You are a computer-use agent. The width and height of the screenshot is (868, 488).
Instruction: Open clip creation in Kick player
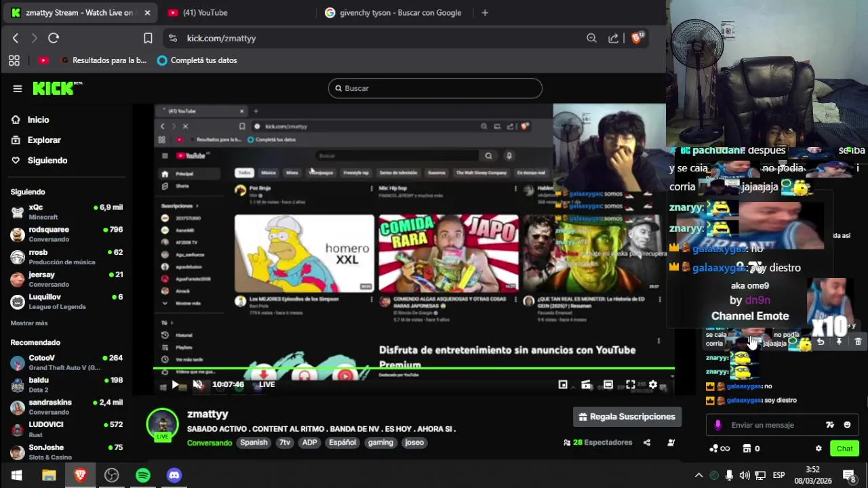(x=586, y=384)
